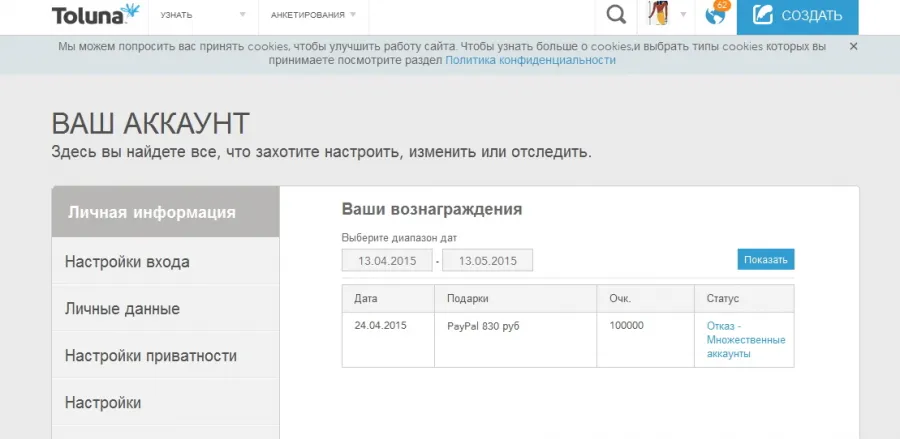Open the Настройки приватности section
The width and height of the screenshot is (900, 439).
(x=165, y=356)
